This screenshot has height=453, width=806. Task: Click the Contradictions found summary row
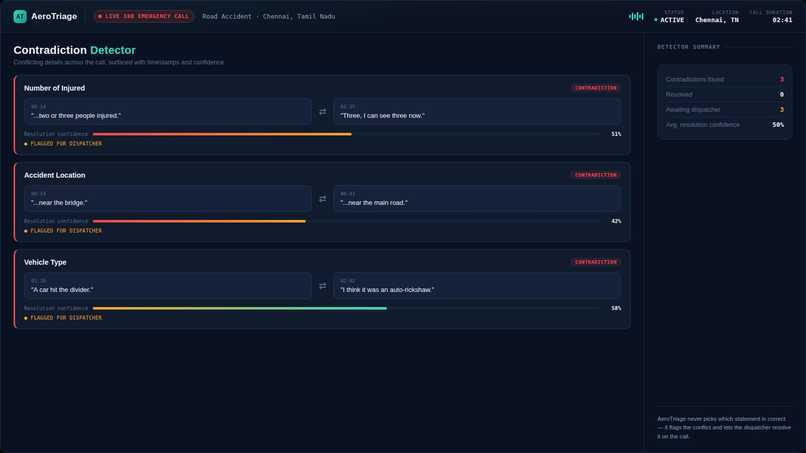(x=724, y=80)
